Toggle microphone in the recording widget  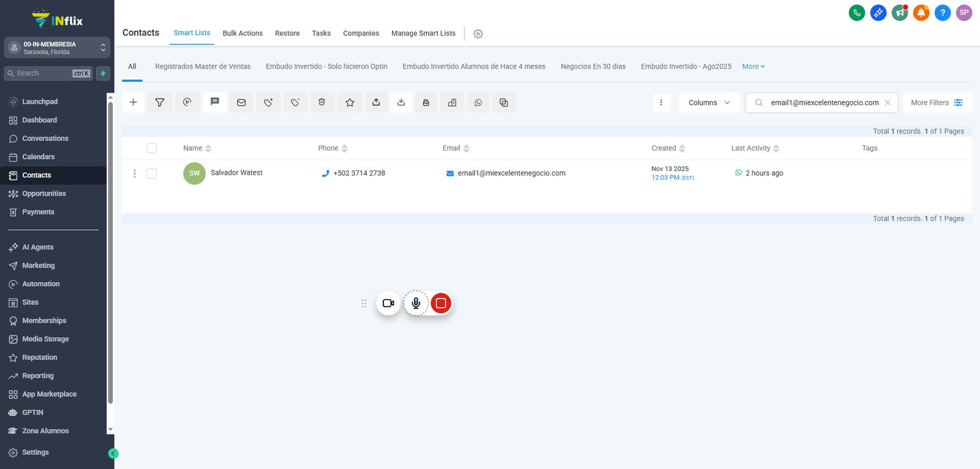[416, 303]
